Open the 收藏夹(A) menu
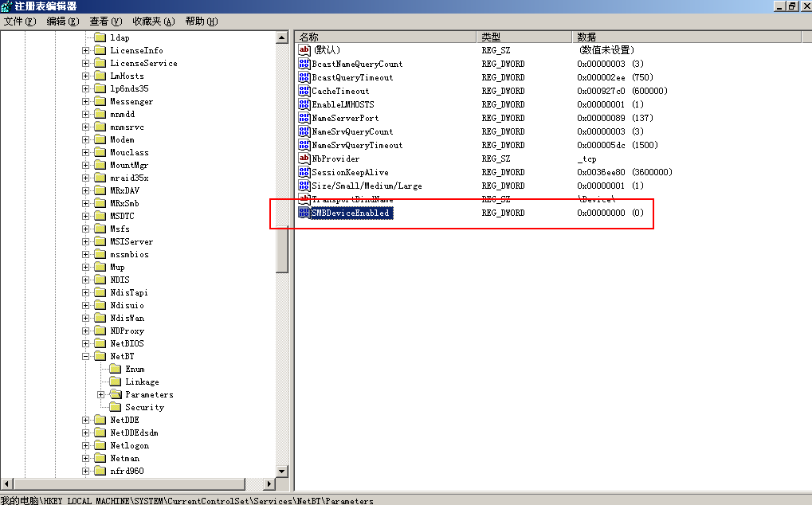812x505 pixels. (x=151, y=22)
